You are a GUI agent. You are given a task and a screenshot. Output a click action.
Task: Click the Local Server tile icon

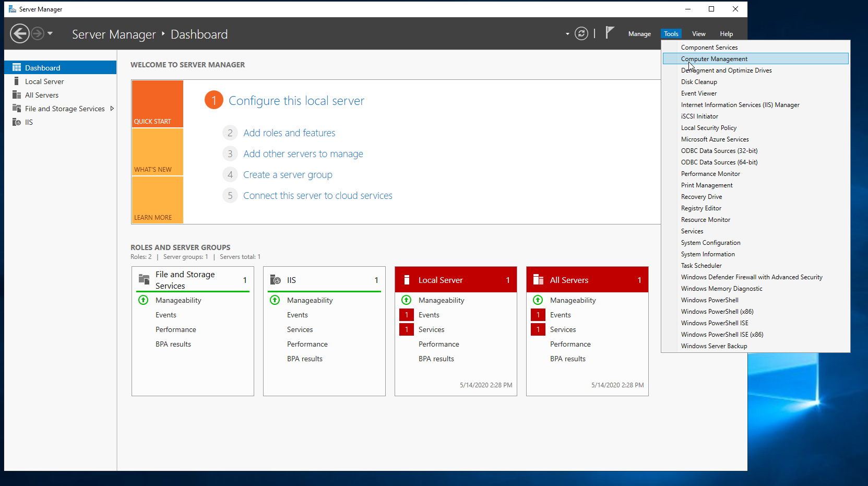[407, 280]
